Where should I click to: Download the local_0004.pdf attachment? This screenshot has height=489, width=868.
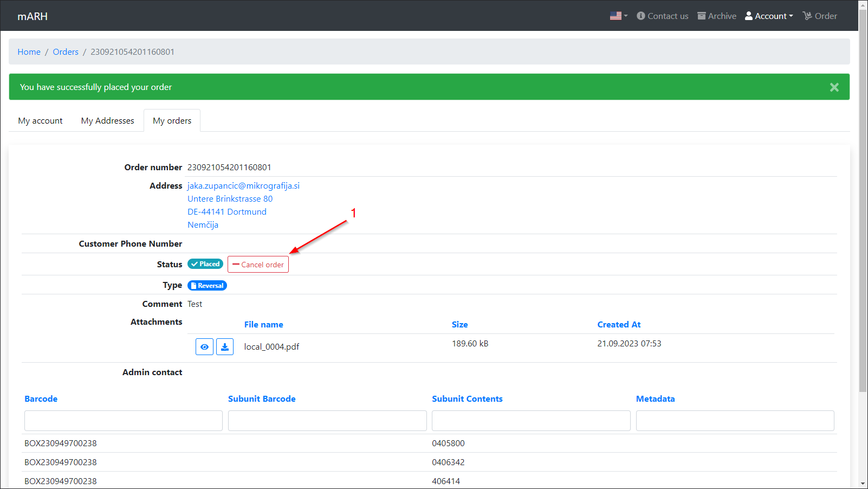(225, 347)
